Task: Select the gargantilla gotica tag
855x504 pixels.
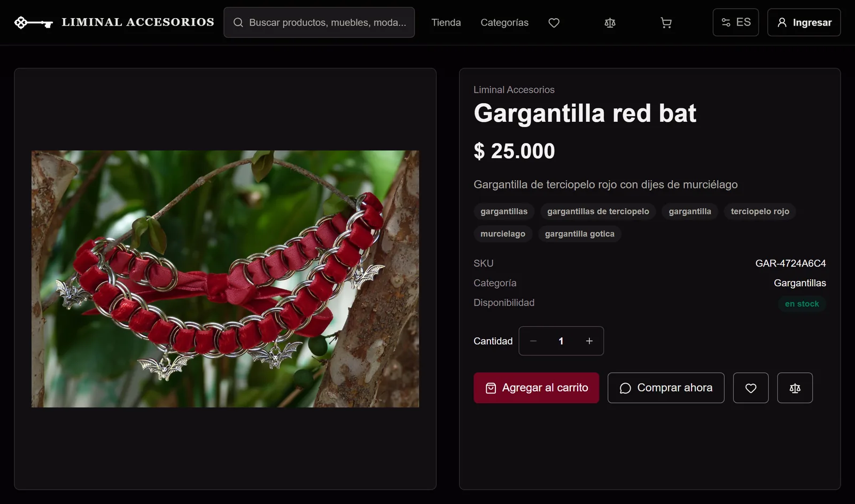Action: pos(579,234)
